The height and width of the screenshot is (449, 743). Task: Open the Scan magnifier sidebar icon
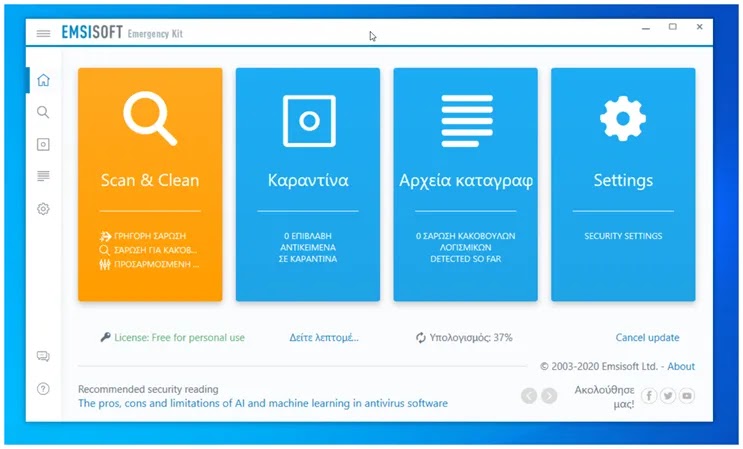pos(43,112)
